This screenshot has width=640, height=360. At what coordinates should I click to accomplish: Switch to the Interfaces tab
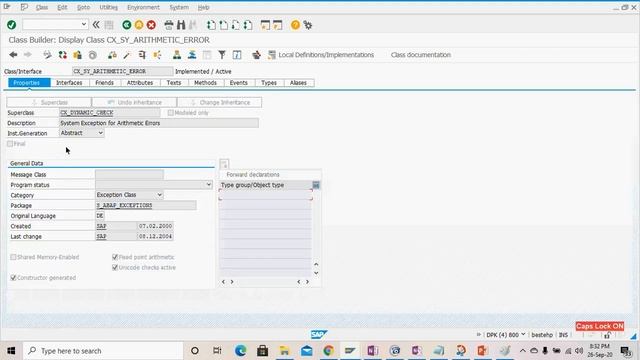[x=69, y=83]
